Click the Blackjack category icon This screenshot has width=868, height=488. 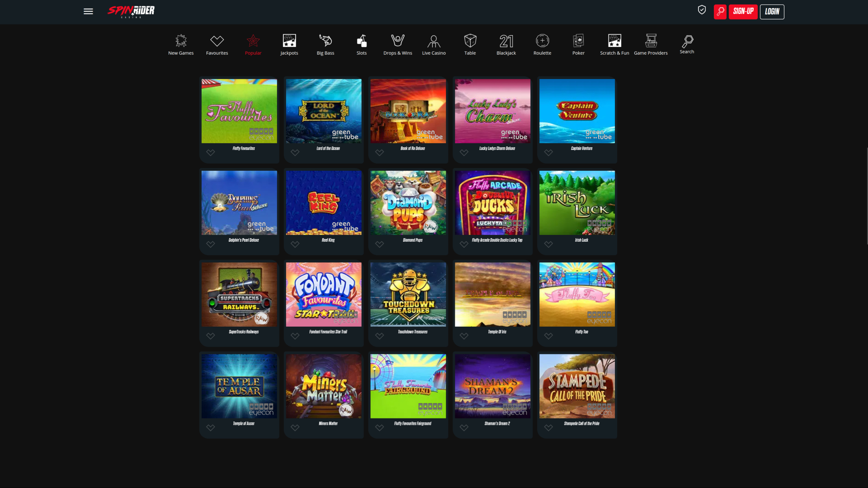click(506, 44)
